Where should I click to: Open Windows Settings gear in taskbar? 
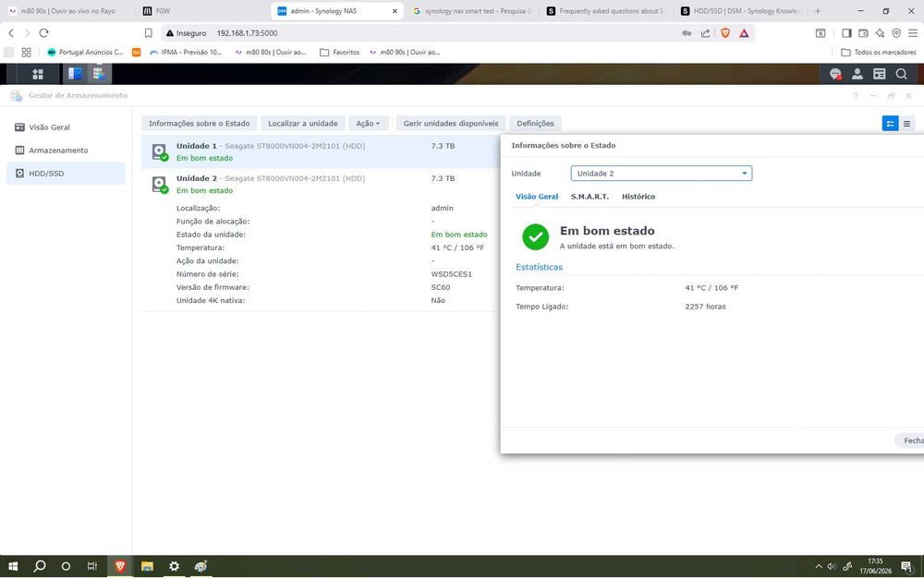point(174,566)
